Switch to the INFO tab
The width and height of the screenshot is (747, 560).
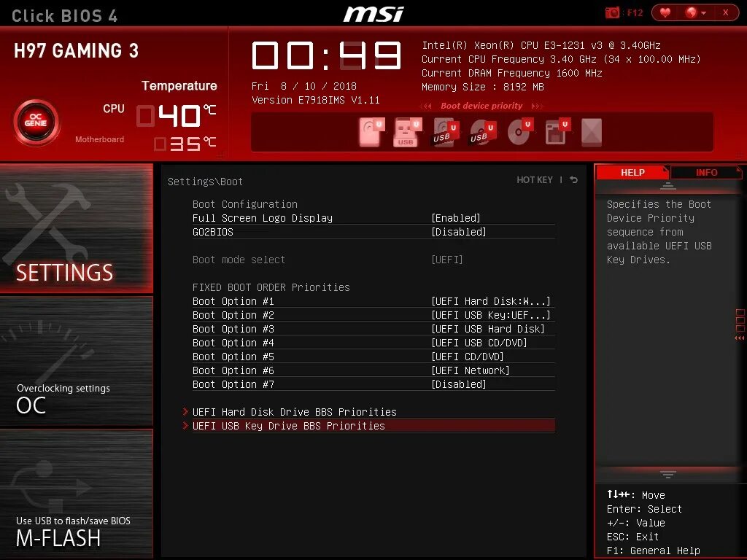coord(706,172)
